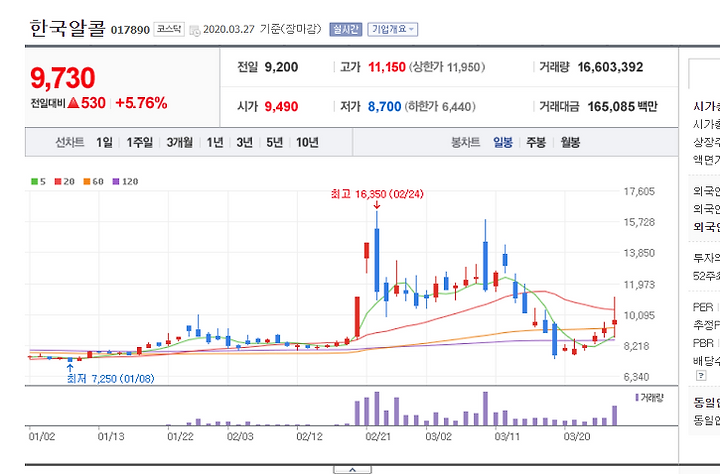
Task: Select the 1주일 line chart tab
Action: [140, 143]
